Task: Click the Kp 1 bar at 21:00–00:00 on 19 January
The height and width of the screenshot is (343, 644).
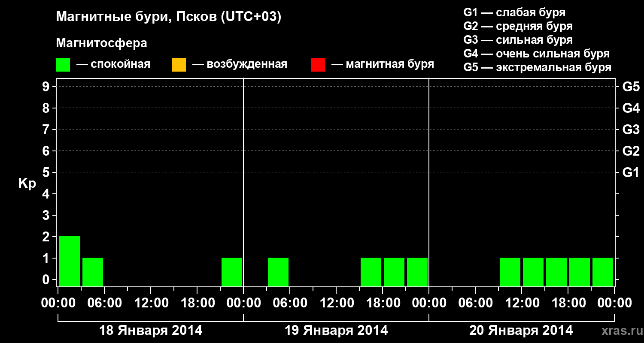Action: pos(417,272)
